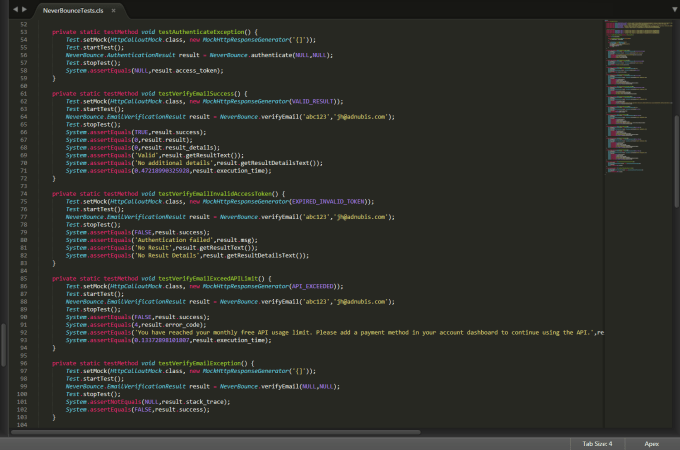Click the VALID_RESULT constant
The width and height of the screenshot is (680, 450).
[x=313, y=101]
